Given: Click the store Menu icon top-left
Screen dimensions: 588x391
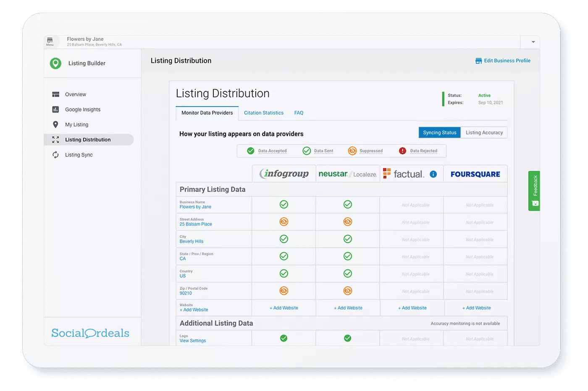Looking at the screenshot, I should point(50,41).
